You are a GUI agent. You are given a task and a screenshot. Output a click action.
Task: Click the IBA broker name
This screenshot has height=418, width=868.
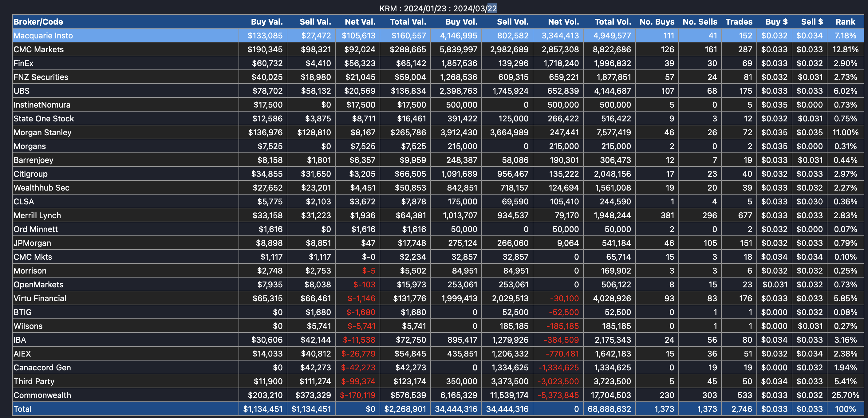[20, 340]
